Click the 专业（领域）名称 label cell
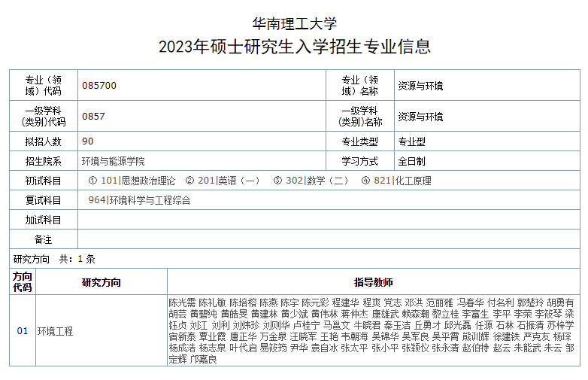The image size is (588, 380). click(x=360, y=85)
